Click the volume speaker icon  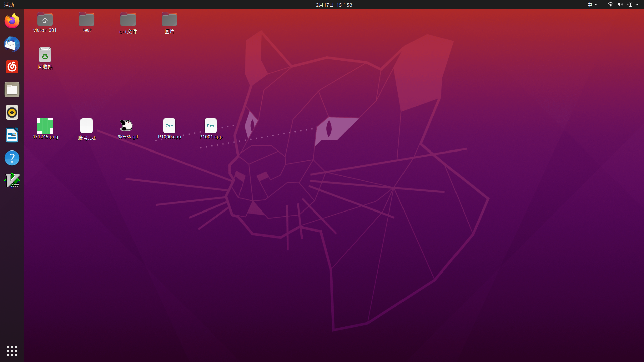(x=620, y=5)
